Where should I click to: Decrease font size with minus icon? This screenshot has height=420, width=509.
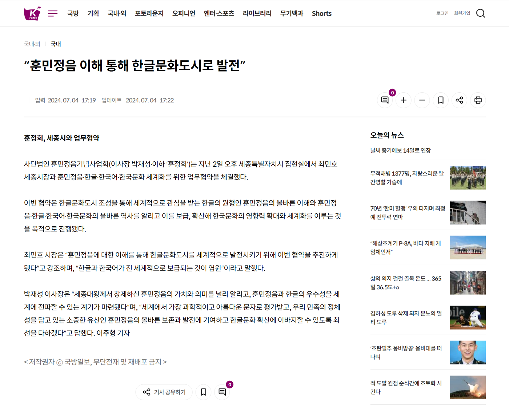point(422,100)
